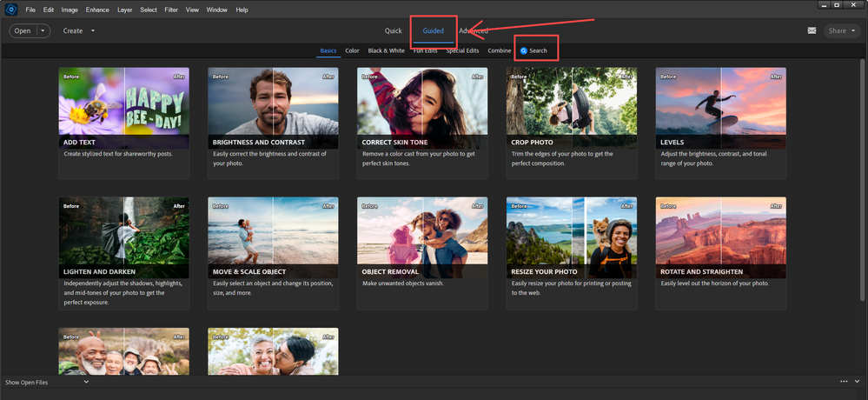
Task: Click the Photoshop Elements app logo icon
Action: 12,10
